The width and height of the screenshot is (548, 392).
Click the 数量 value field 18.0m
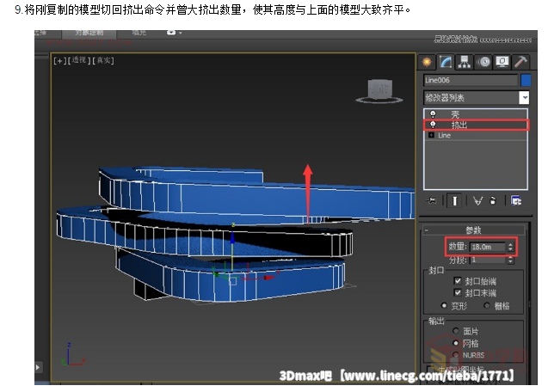coord(488,247)
